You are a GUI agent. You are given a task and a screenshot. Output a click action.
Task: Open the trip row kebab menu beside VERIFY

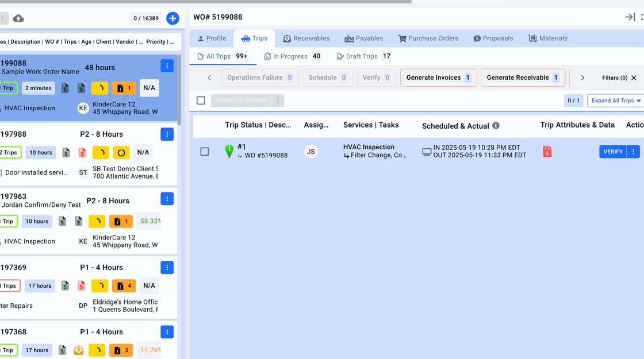coord(633,152)
